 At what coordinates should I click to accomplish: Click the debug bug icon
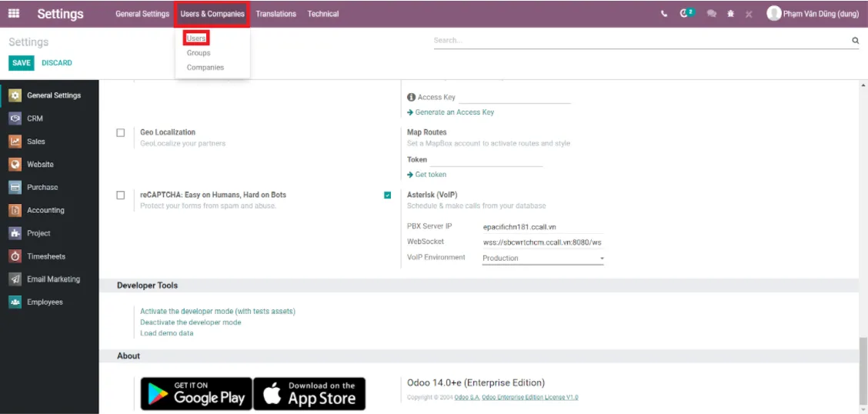(731, 14)
